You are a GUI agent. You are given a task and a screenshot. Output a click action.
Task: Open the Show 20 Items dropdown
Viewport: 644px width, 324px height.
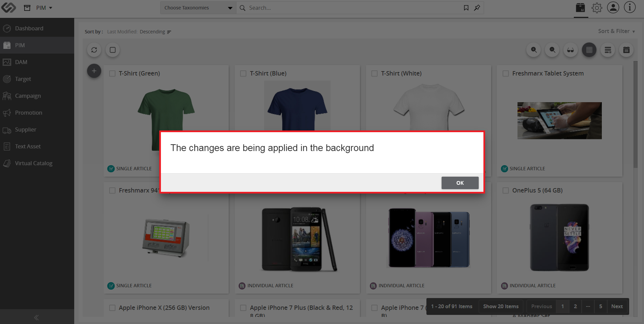501,306
